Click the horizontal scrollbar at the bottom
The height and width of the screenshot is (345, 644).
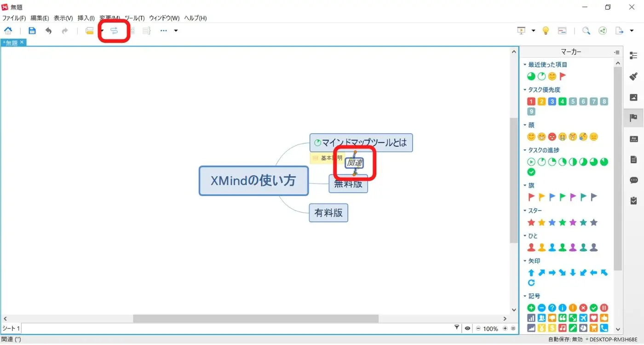[x=256, y=318]
